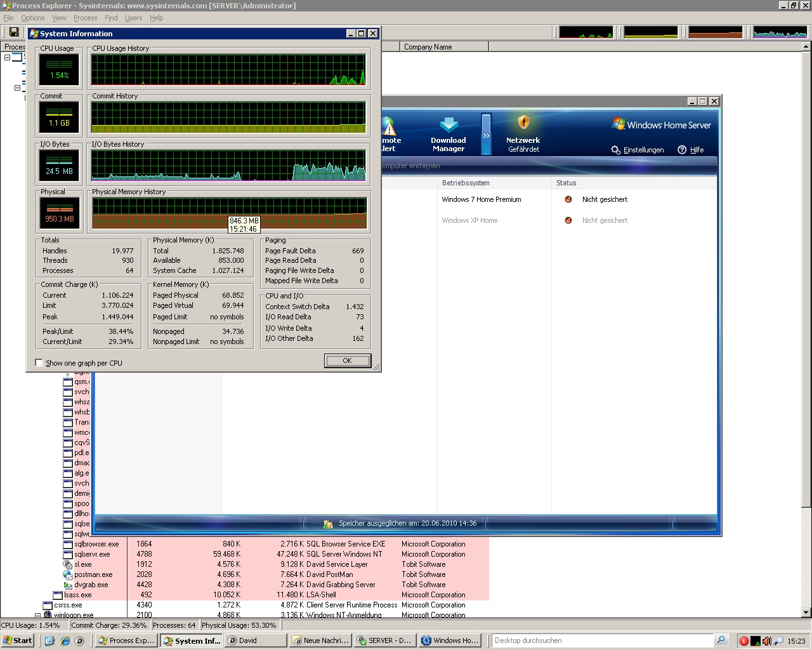
Task: Click the Save toolbar icon in Process Explorer
Action: (13, 32)
